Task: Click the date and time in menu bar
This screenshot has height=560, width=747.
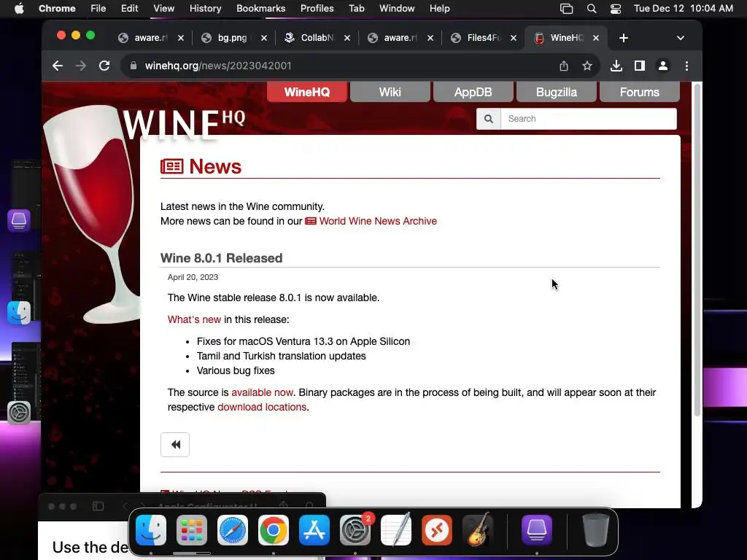Action: coord(683,9)
